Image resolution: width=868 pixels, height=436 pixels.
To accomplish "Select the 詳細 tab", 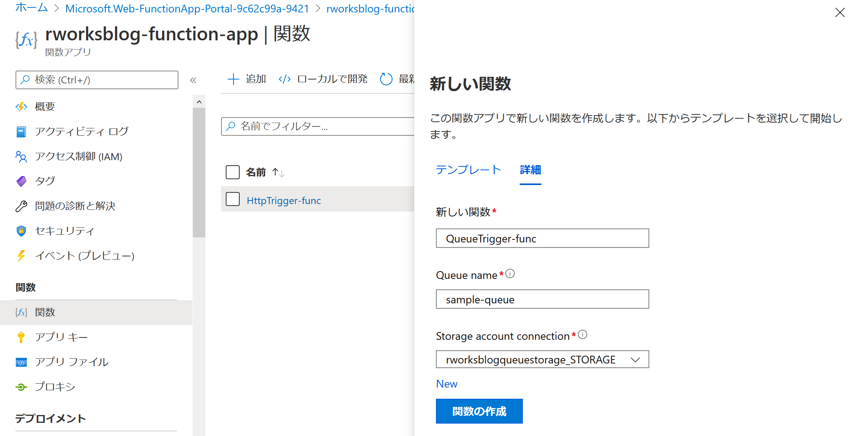I will (x=530, y=170).
